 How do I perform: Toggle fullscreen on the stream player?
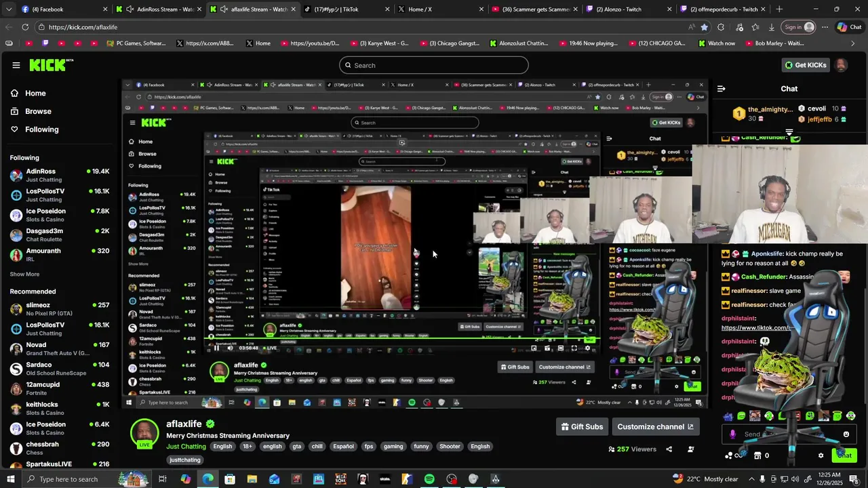[x=574, y=348]
